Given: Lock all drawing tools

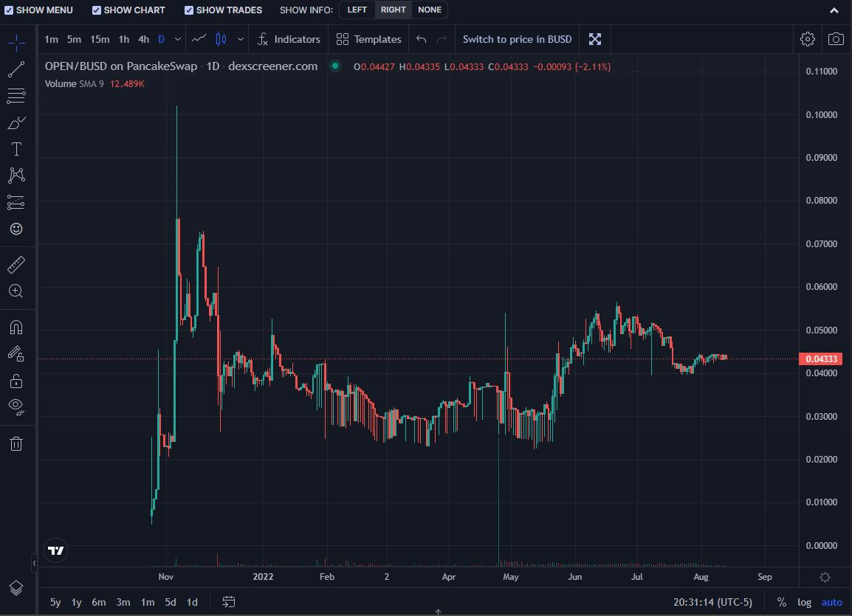Looking at the screenshot, I should [x=16, y=381].
